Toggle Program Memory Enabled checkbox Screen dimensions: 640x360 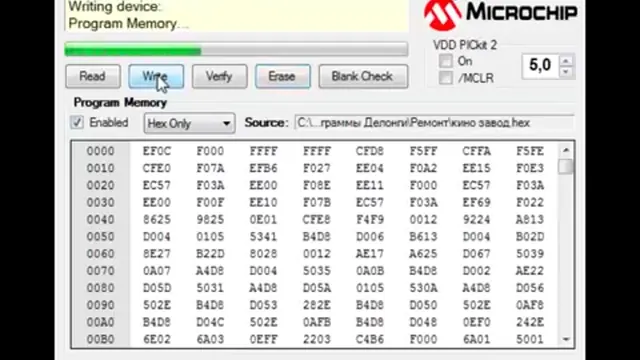point(77,122)
